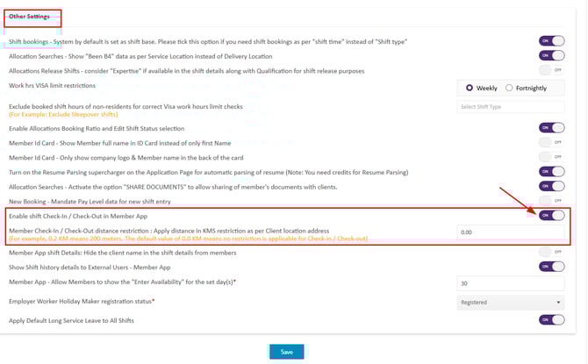Image resolution: width=588 pixels, height=364 pixels.
Task: Toggle Show Shift history to External Users
Action: click(551, 267)
